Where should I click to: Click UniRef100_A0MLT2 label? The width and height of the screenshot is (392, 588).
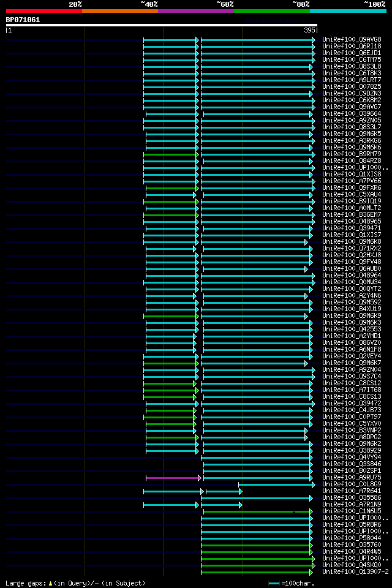click(x=352, y=208)
